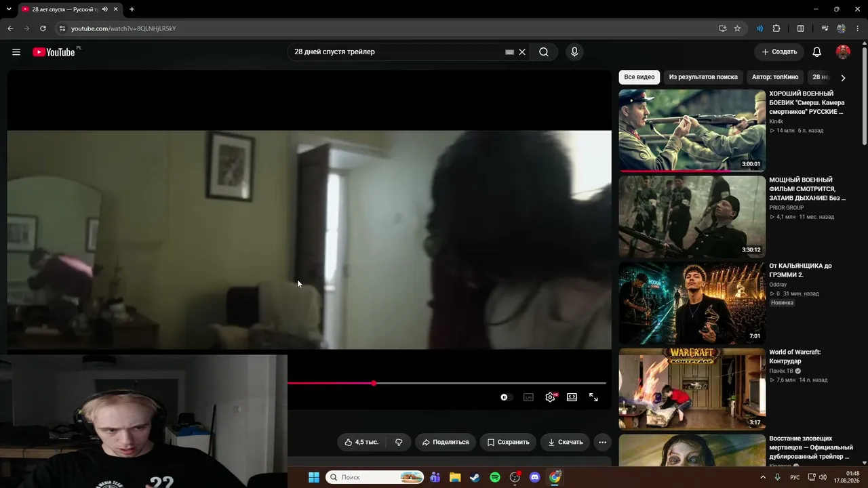
Task: Click the video frame to pause
Action: point(309,239)
